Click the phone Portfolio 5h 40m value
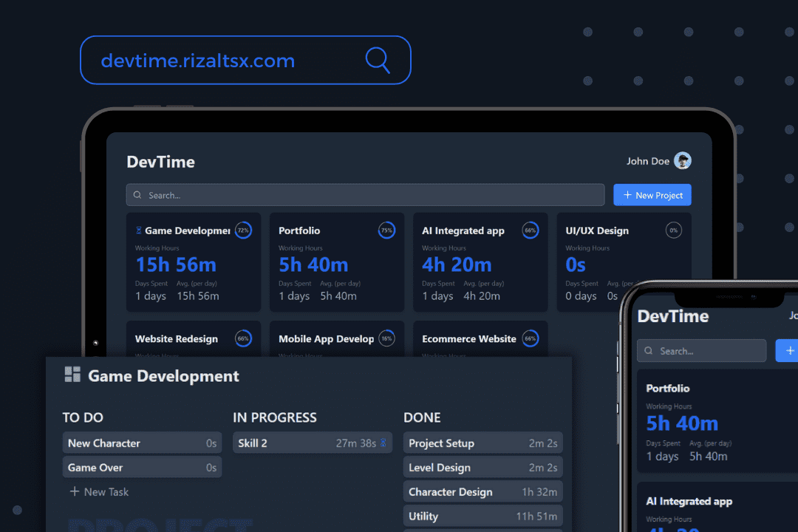The image size is (798, 532). [682, 423]
